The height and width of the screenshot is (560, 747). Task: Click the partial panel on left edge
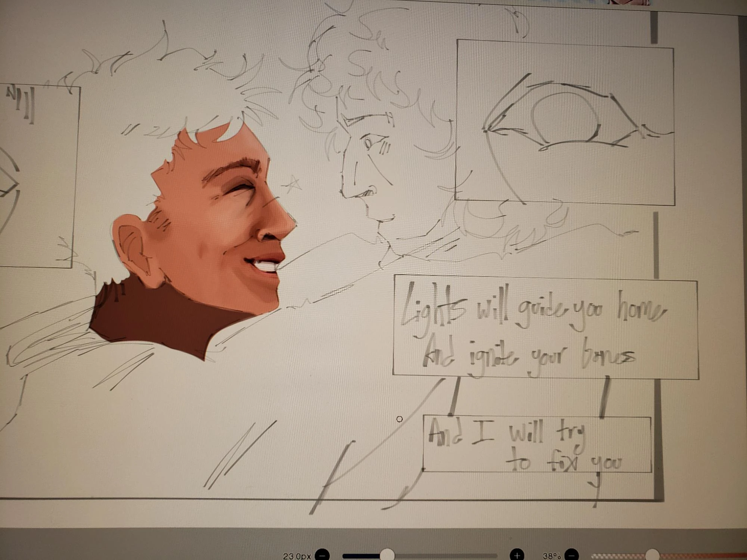(x=37, y=175)
